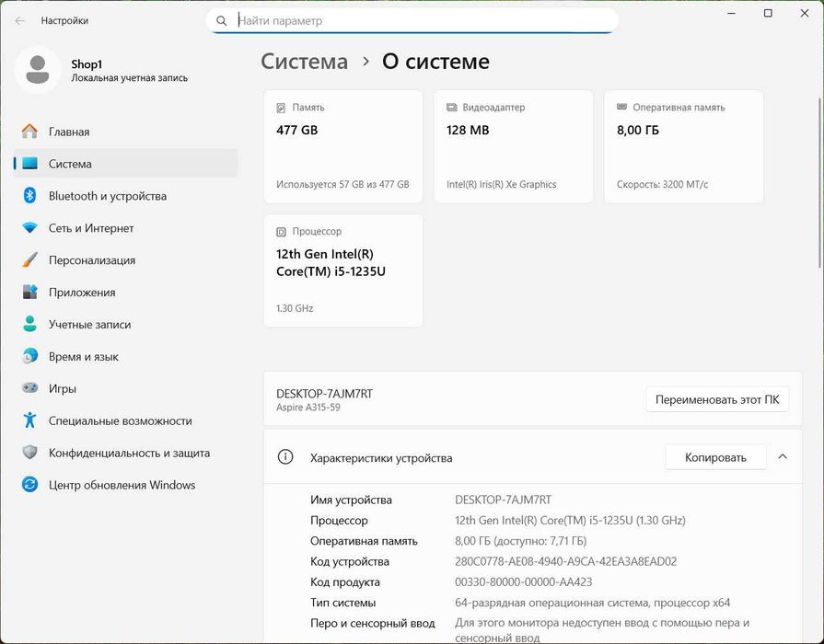
Task: Select product code 00330-80000-00000-AA423
Action: pyautogui.click(x=524, y=582)
